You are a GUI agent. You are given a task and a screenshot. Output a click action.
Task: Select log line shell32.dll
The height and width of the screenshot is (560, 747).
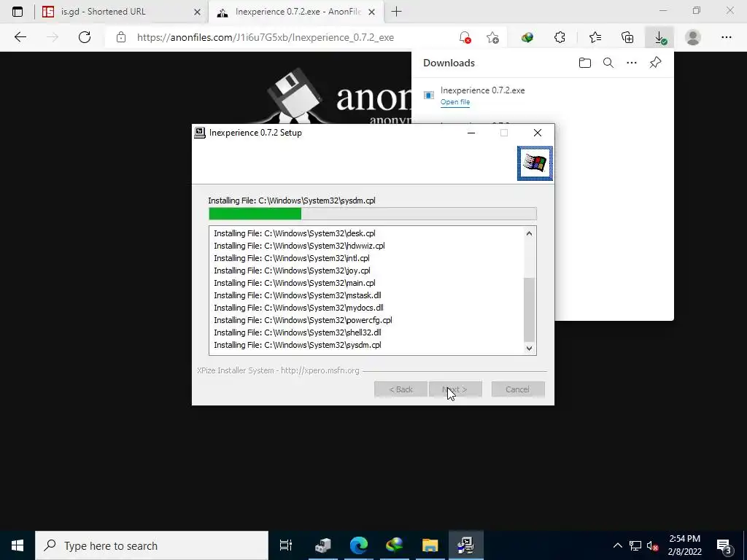[298, 332]
